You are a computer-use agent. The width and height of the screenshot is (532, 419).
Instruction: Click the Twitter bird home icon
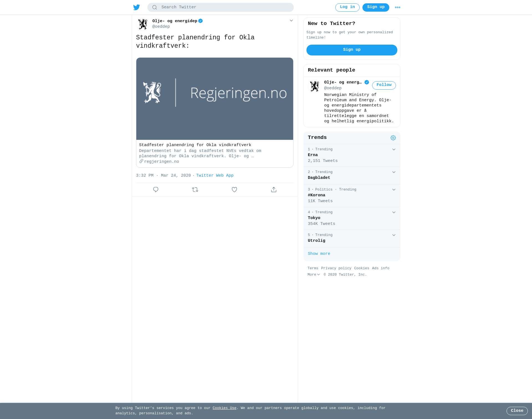137,7
